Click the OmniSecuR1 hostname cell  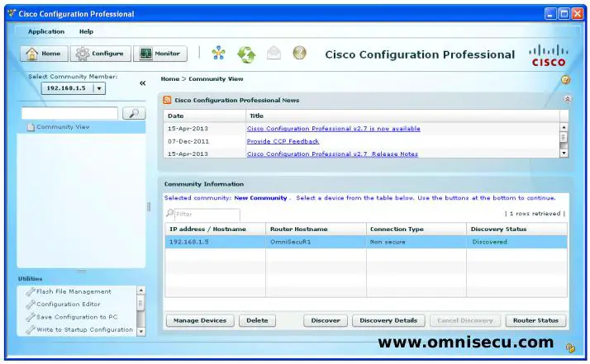(x=316, y=242)
